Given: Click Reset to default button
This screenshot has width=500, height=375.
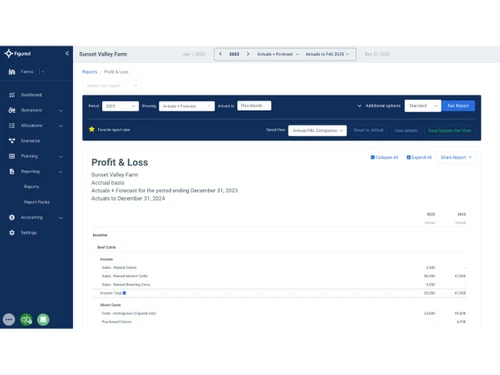Looking at the screenshot, I should click(369, 130).
